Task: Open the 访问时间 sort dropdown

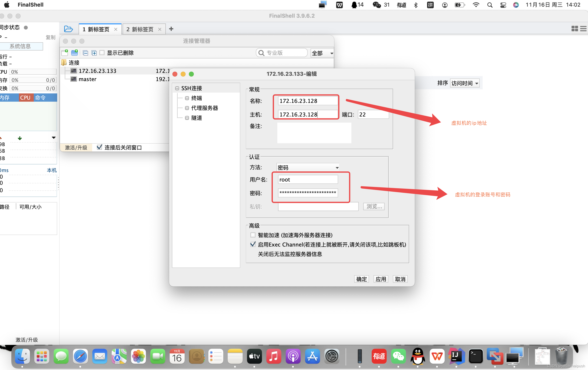Action: pos(465,83)
